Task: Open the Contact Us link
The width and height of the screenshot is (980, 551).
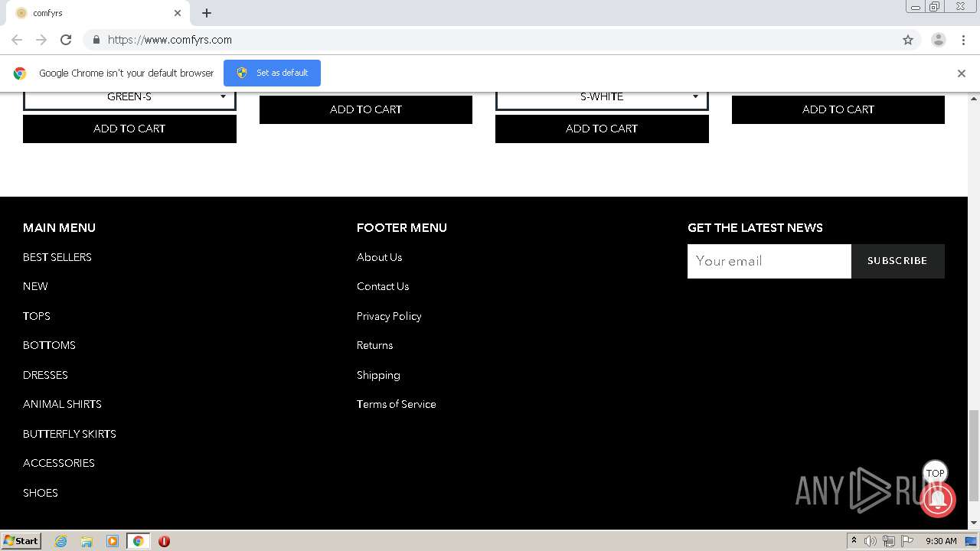Action: [383, 286]
